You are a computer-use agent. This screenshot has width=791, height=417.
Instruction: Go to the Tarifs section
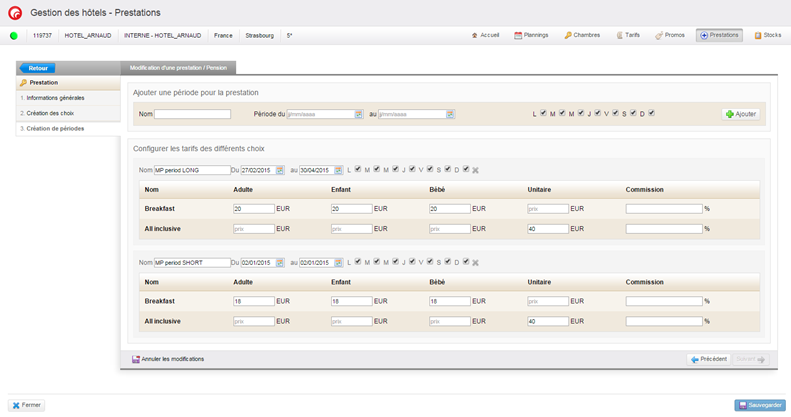point(628,35)
